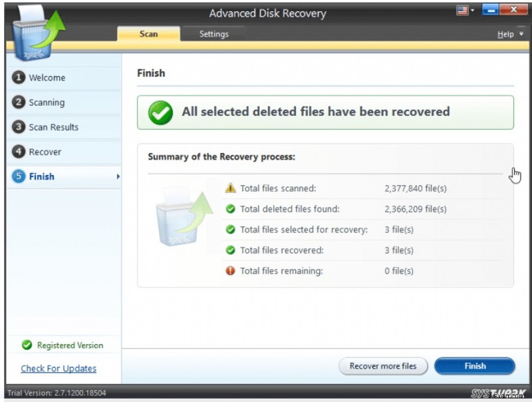Screen dimensions: 532x402
Task: Click the Registered Version checkmark icon
Action: pos(27,345)
